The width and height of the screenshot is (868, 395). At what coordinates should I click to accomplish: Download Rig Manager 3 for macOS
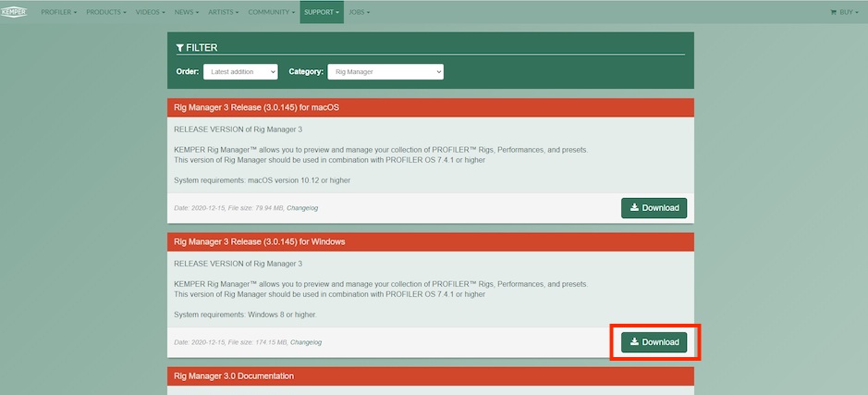click(x=654, y=208)
